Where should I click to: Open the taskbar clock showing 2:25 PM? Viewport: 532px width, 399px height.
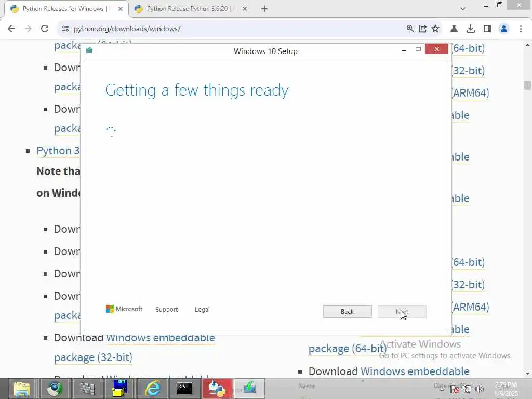click(x=506, y=389)
